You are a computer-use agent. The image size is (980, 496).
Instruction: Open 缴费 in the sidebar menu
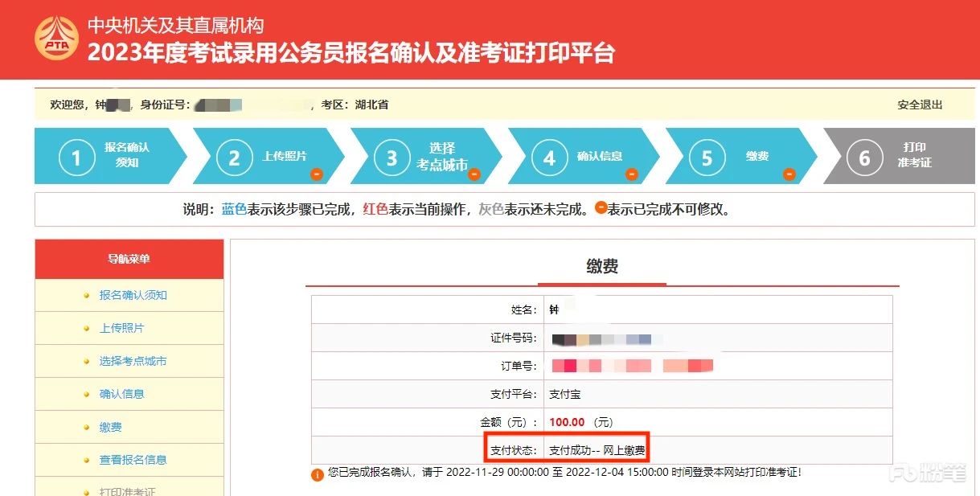(x=110, y=427)
